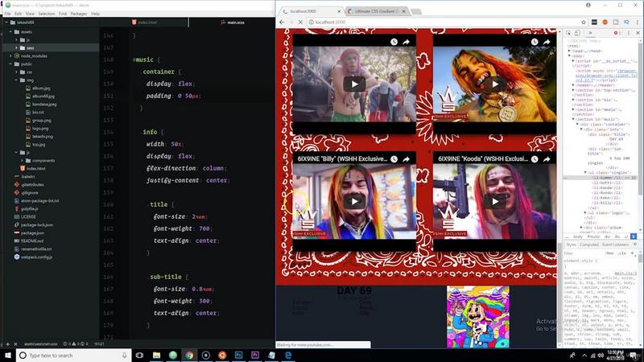The height and width of the screenshot is (362, 644).
Task: Toggle DevTools device toolbar icon
Action: click(577, 33)
